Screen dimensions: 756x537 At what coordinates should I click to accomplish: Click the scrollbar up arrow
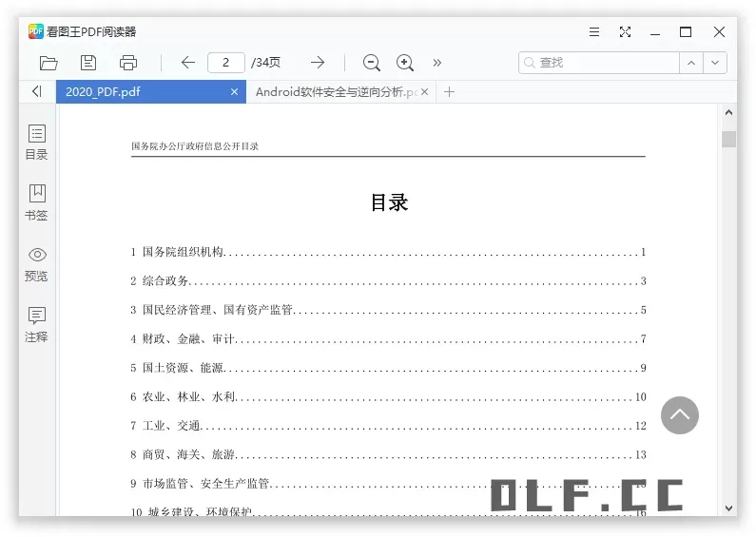point(729,112)
